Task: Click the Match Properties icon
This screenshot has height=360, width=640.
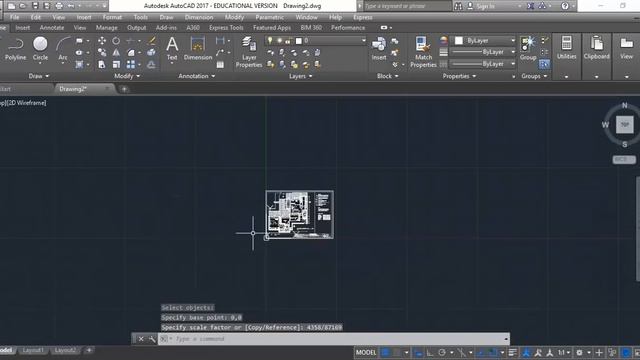Action: point(423,52)
